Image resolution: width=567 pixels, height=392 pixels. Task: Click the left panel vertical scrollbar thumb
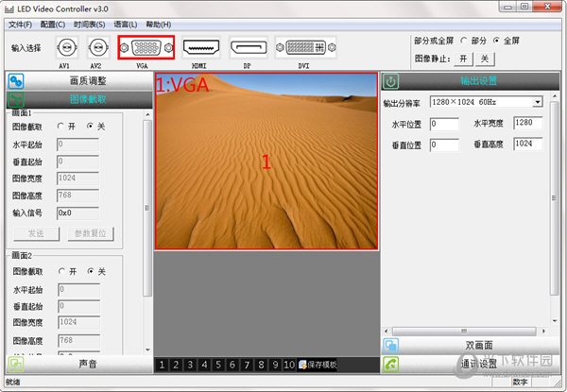pyautogui.click(x=146, y=208)
